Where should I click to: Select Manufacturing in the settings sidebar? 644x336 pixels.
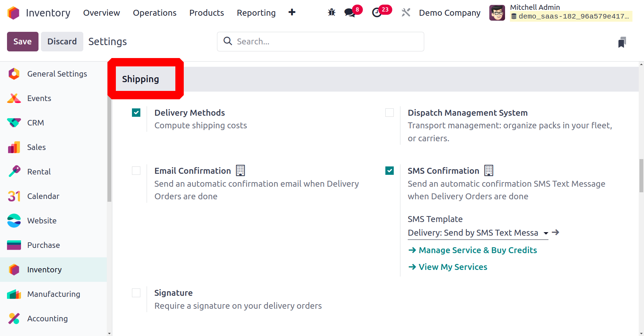(x=54, y=294)
